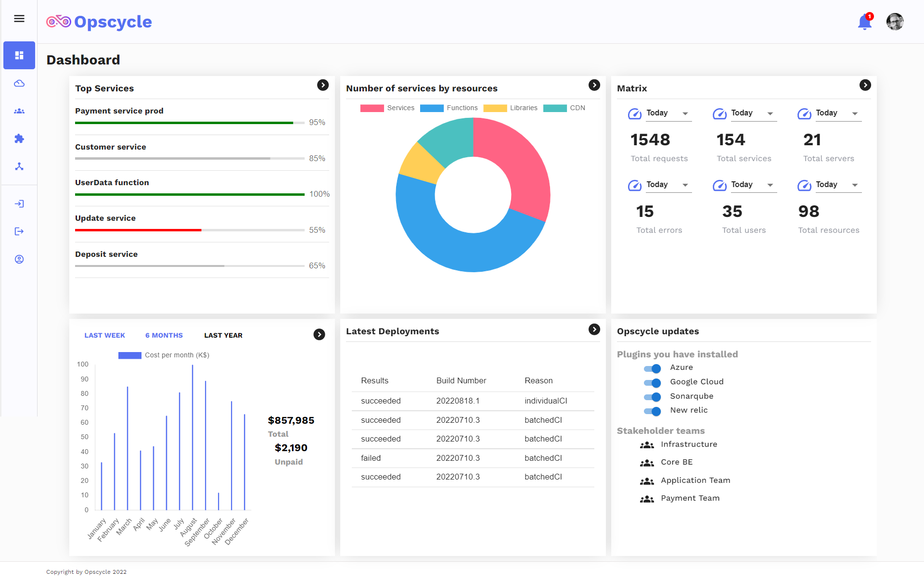
Task: Open cost chart panel arrow
Action: click(x=319, y=334)
